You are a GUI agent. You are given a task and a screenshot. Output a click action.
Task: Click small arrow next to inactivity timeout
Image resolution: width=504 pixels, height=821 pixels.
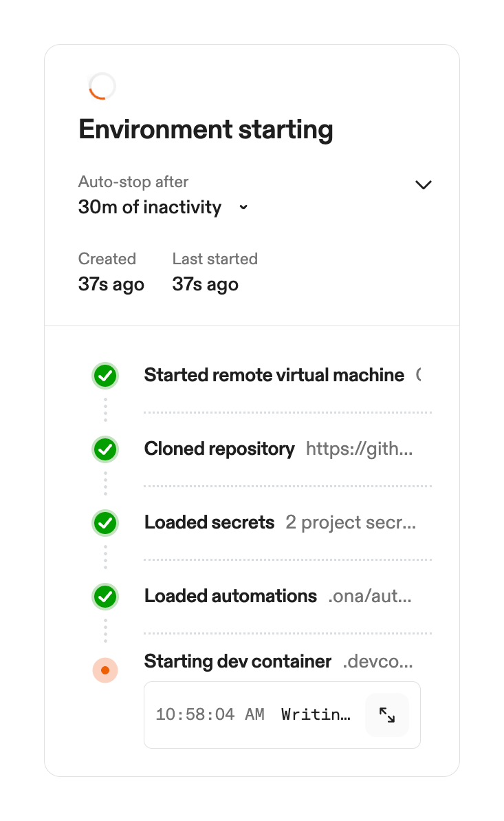coord(243,208)
